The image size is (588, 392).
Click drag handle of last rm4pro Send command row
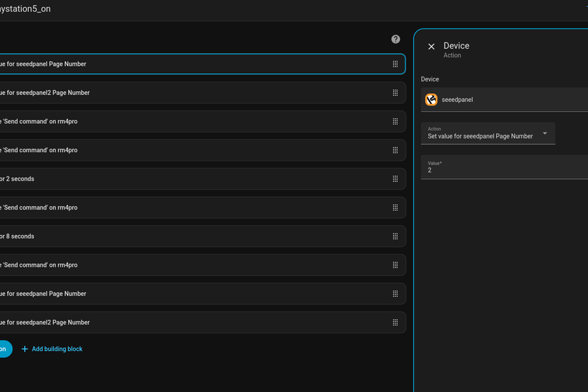click(x=395, y=265)
